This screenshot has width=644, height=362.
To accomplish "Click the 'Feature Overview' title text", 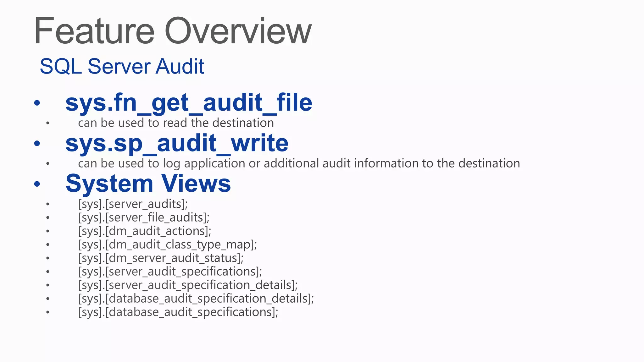I will tap(173, 31).
